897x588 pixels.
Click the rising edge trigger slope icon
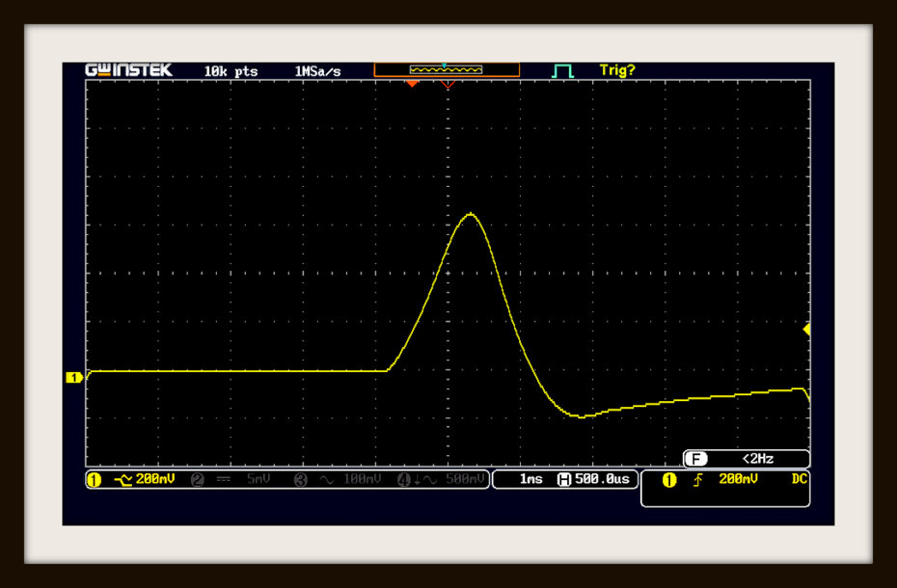698,480
